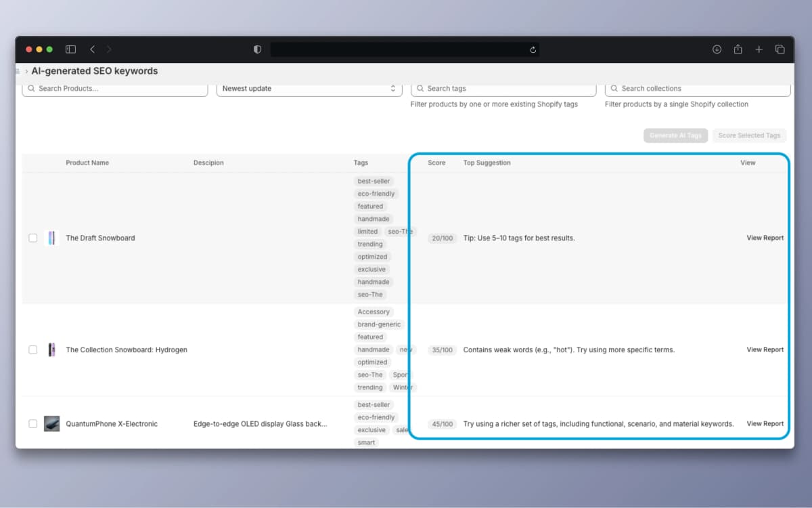Viewport: 812px width, 508px height.
Task: Toggle the Safari sidebar icon
Action: [70, 49]
